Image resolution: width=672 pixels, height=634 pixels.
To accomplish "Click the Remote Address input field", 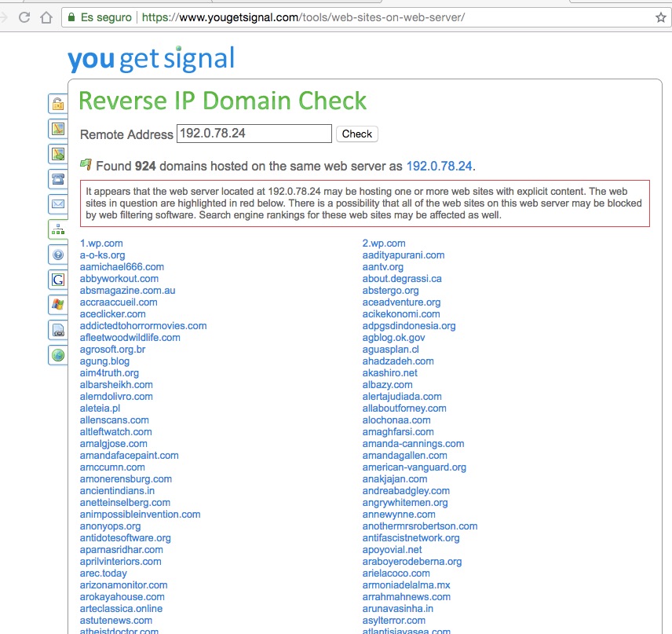I will (x=254, y=134).
